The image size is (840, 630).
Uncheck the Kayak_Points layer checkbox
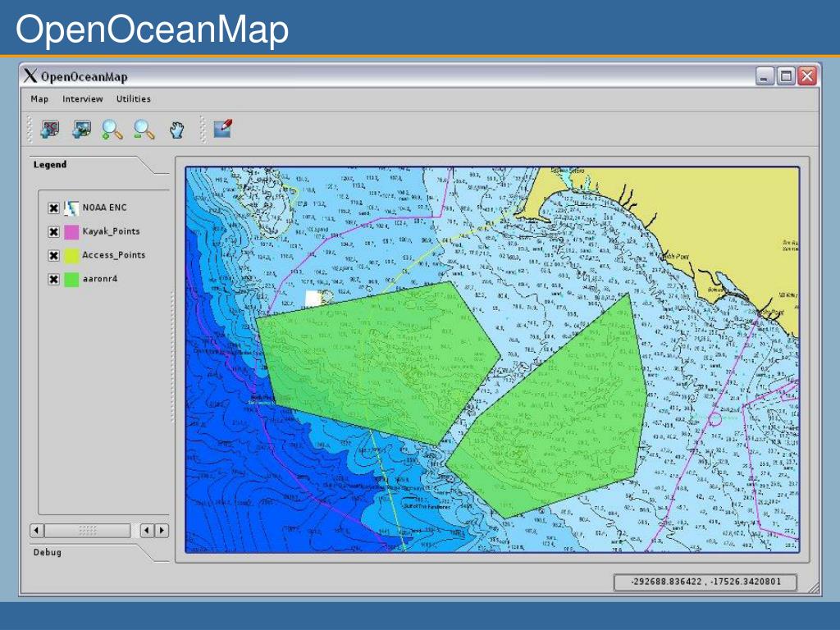53,232
